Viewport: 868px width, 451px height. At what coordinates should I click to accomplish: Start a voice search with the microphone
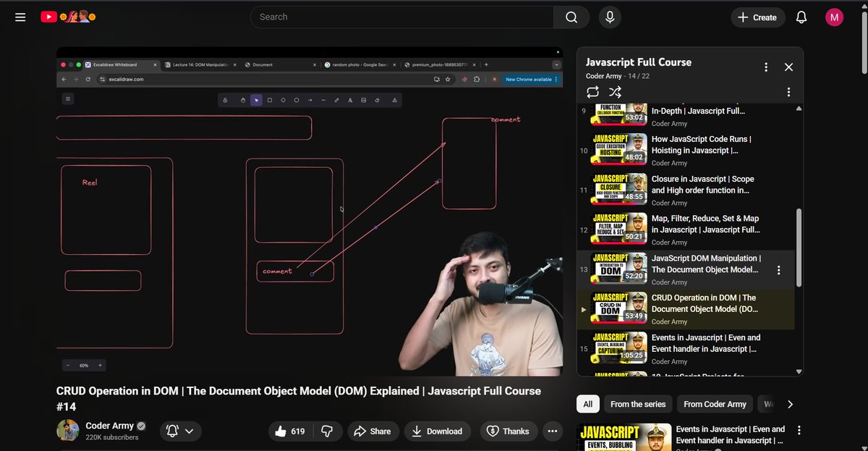click(610, 17)
